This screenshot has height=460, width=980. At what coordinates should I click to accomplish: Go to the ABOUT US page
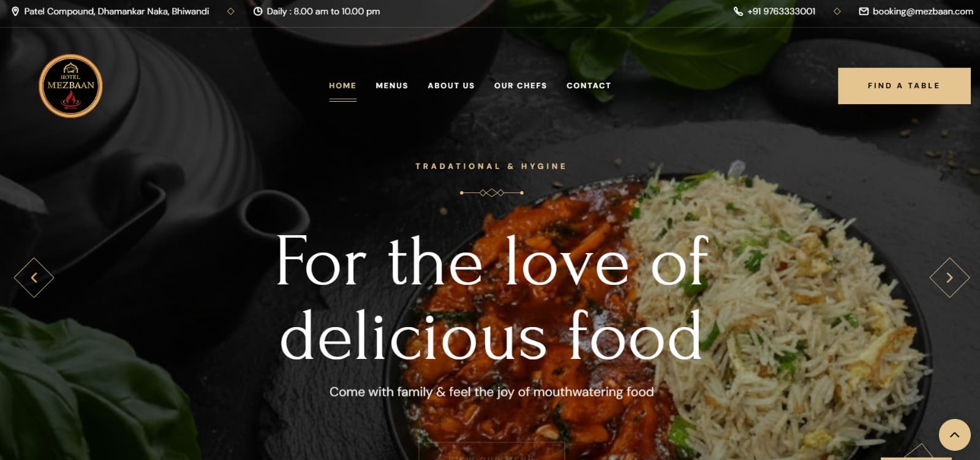tap(451, 86)
